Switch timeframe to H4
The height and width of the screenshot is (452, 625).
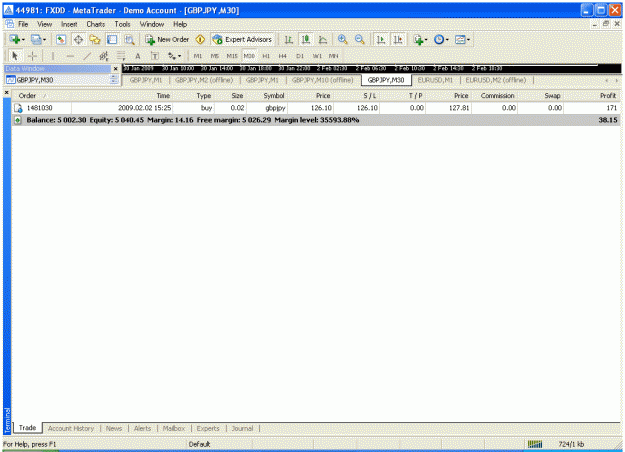(x=283, y=56)
